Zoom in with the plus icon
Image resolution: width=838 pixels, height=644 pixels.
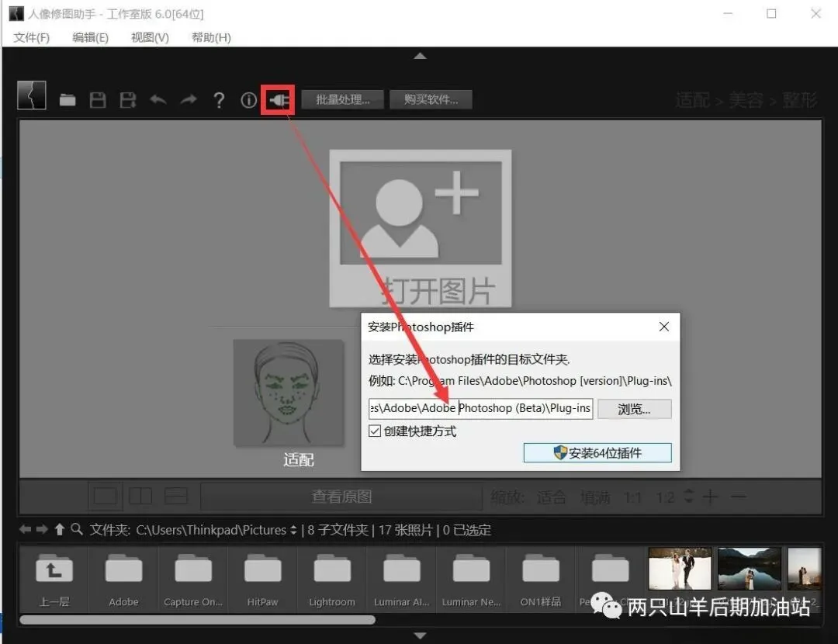[710, 497]
